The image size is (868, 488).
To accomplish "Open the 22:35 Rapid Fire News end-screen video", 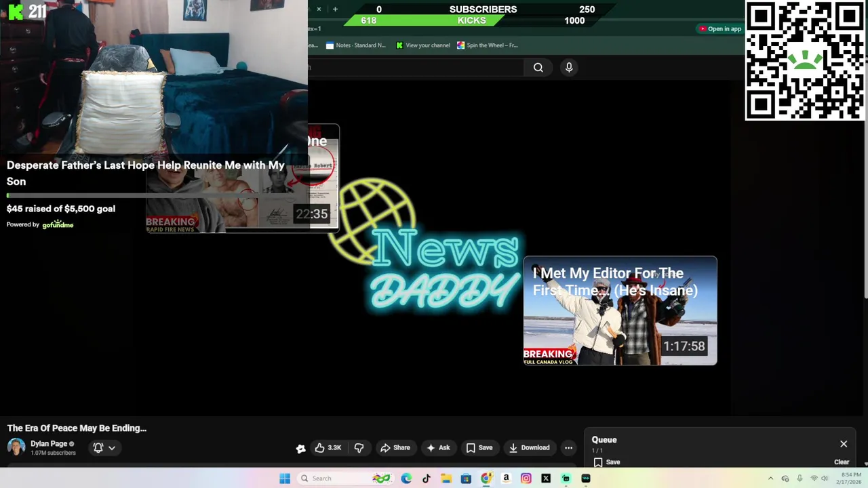I will tap(243, 179).
